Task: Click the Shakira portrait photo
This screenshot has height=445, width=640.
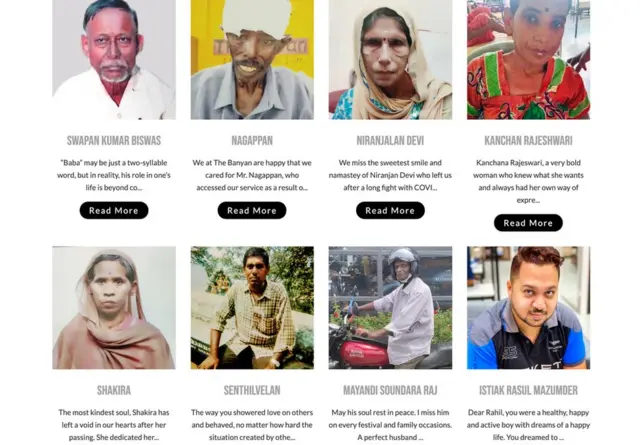Action: click(x=114, y=308)
